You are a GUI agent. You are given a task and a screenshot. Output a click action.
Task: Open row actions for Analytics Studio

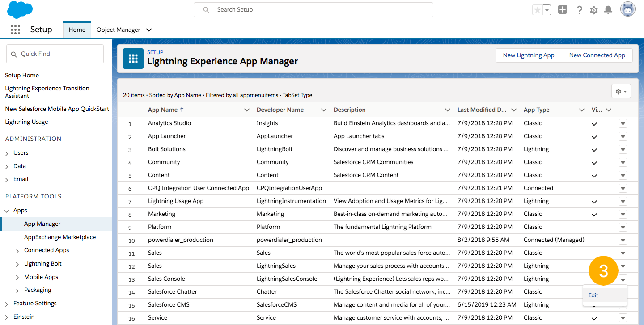click(623, 124)
